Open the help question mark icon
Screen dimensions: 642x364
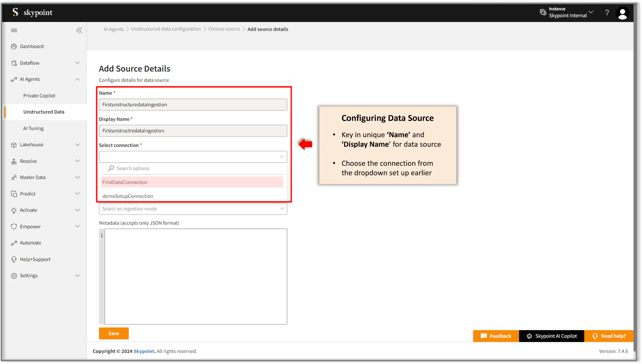607,13
